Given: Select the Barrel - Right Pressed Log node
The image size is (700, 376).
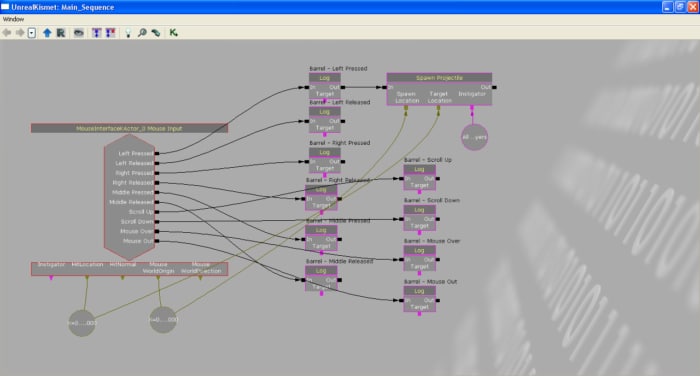Looking at the screenshot, I should (325, 159).
